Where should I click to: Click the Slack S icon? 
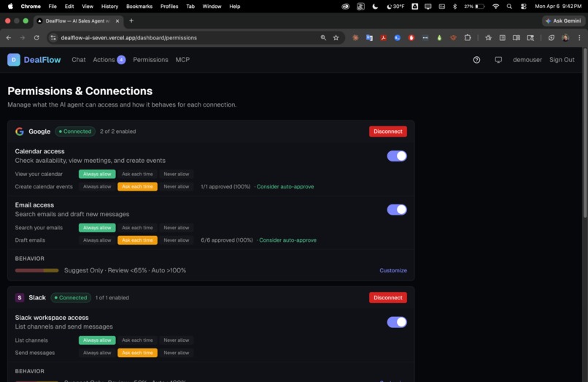coord(20,297)
